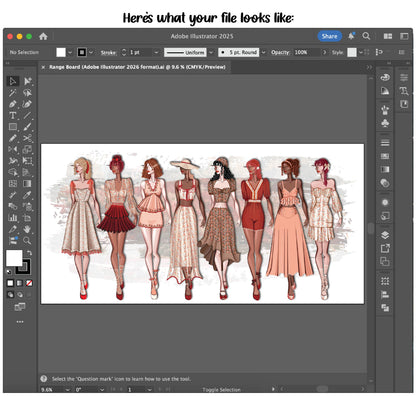Choose the Gradient tool in toolbar
416x396 pixels.
tap(27, 184)
